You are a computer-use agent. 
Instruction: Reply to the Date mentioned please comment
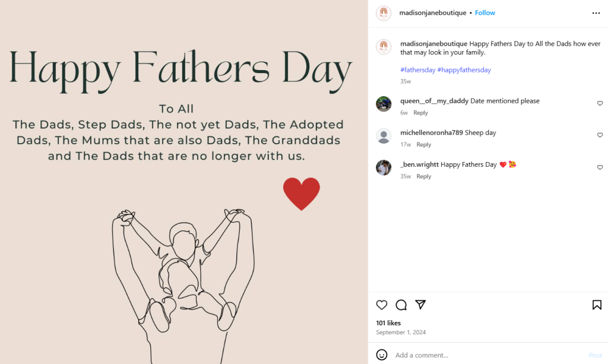(x=420, y=113)
